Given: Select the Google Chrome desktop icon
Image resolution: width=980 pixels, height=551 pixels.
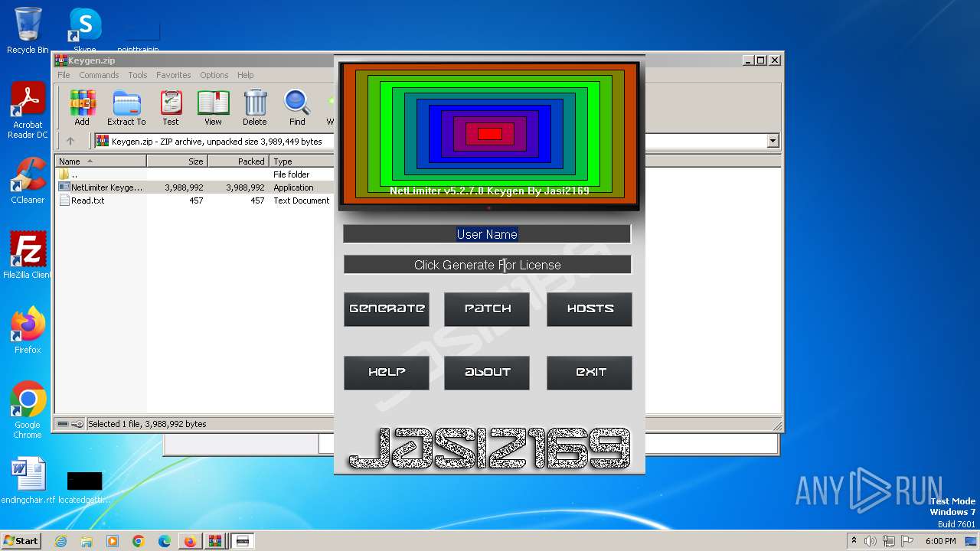Looking at the screenshot, I should 28,410.
